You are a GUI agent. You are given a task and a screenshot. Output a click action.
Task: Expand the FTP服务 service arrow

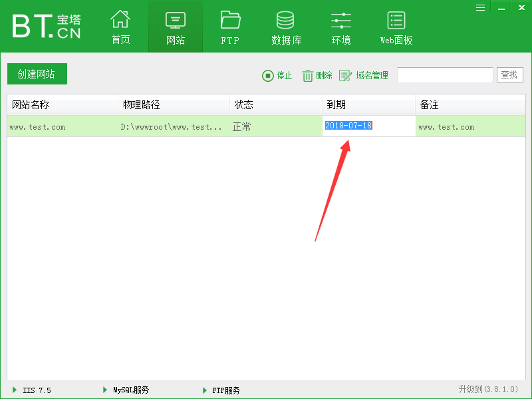coord(204,390)
